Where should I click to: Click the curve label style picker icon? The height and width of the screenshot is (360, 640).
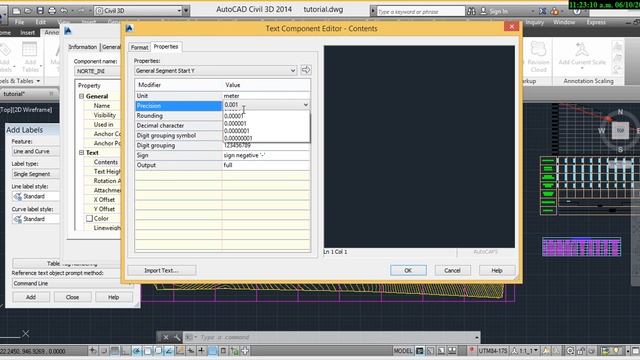tap(18, 219)
